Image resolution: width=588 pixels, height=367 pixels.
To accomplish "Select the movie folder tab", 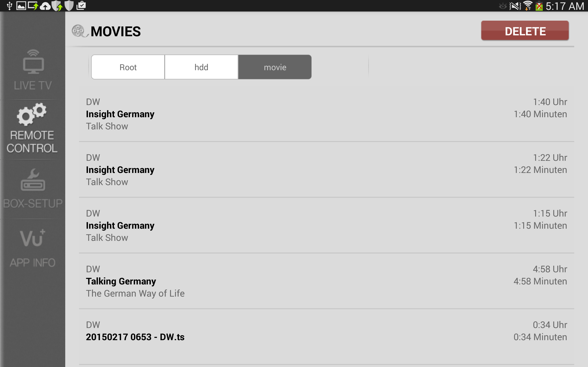I will pyautogui.click(x=275, y=67).
